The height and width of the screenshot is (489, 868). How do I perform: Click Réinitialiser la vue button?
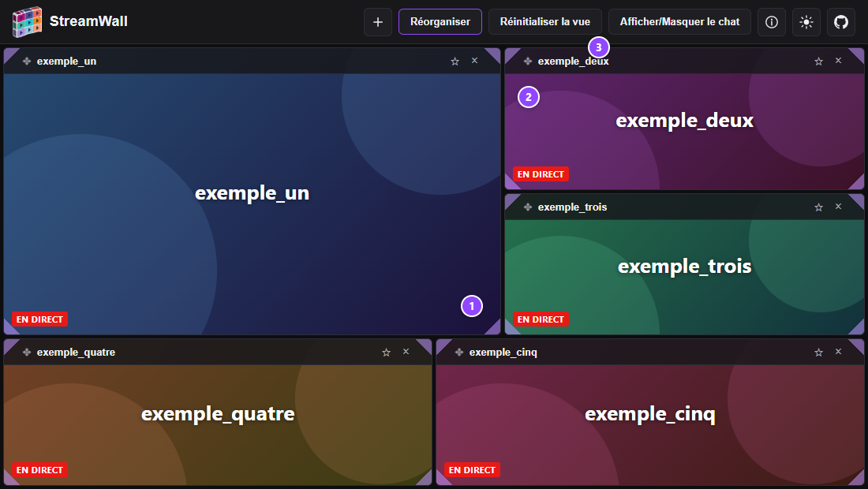(544, 21)
